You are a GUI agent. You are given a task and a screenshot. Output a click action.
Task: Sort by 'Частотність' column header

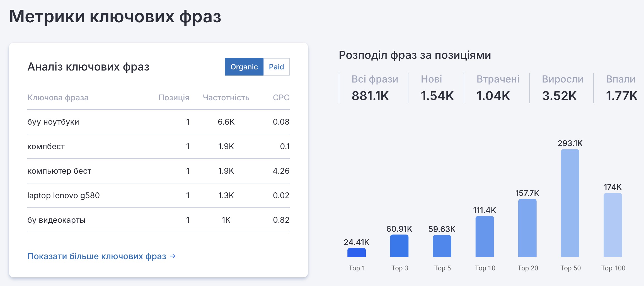226,98
